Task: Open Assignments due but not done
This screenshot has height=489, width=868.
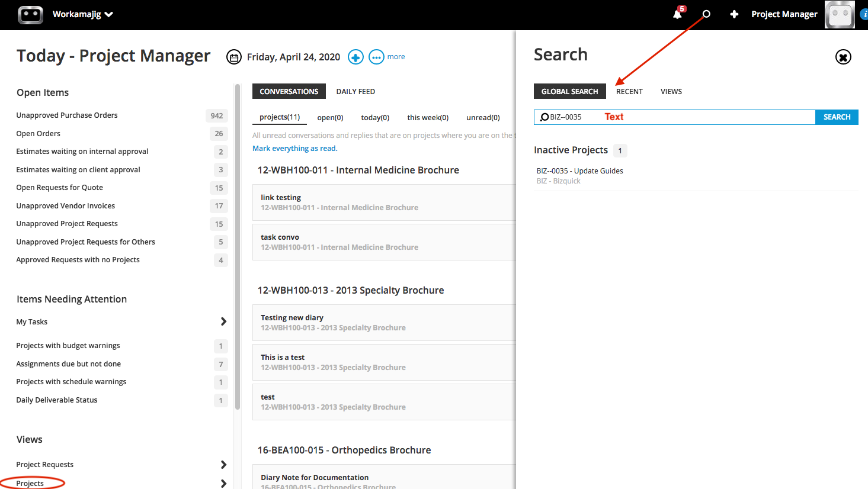Action: (69, 364)
